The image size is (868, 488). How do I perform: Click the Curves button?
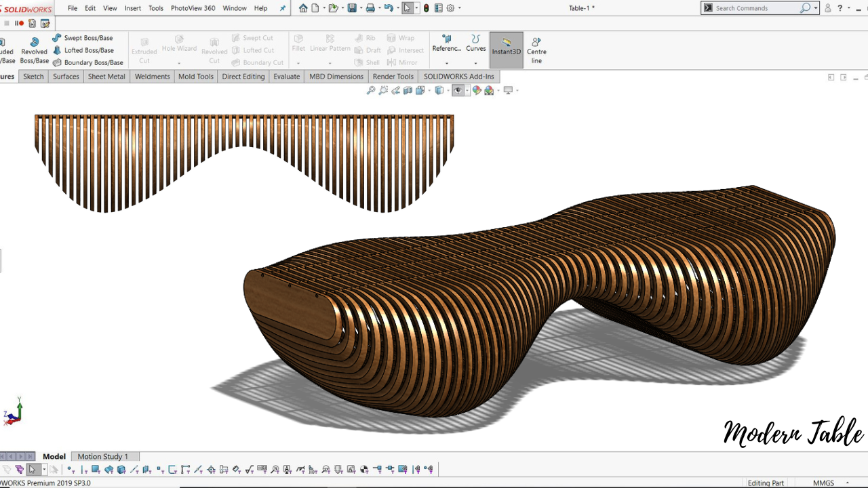475,43
